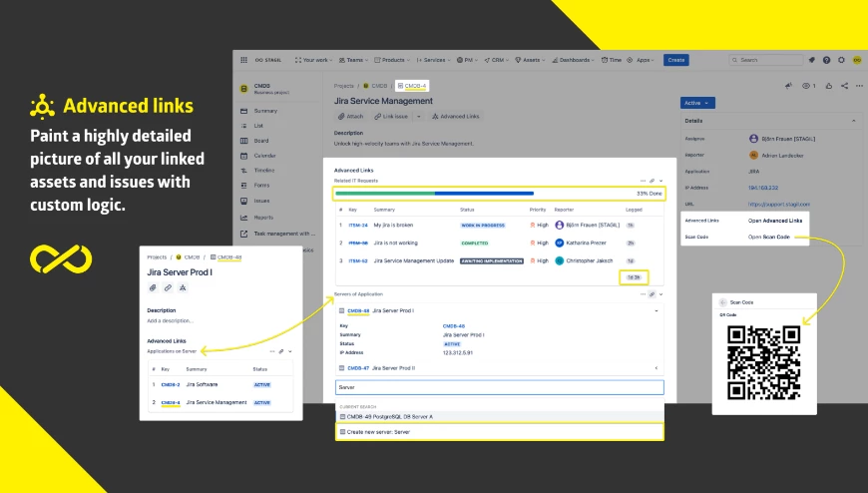The height and width of the screenshot is (493, 868).
Task: Open the help question mark icon
Action: [826, 60]
